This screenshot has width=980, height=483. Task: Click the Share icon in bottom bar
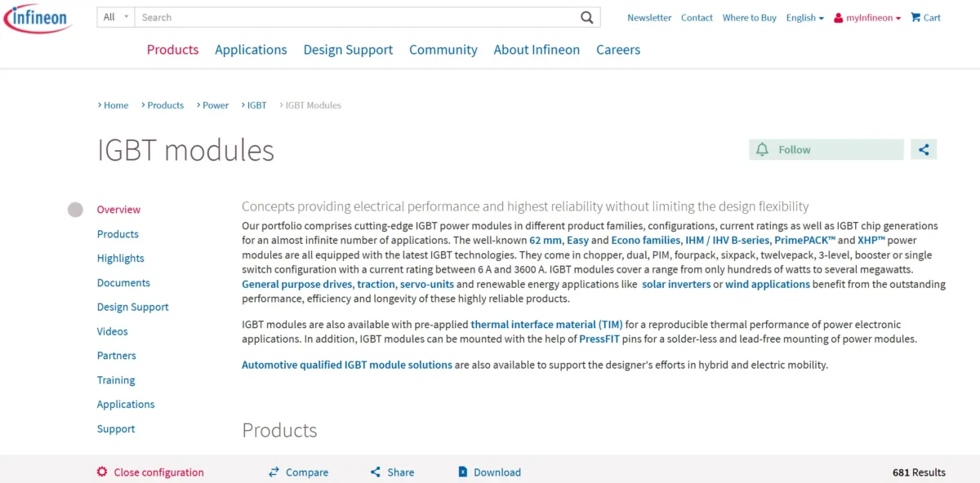coord(376,472)
